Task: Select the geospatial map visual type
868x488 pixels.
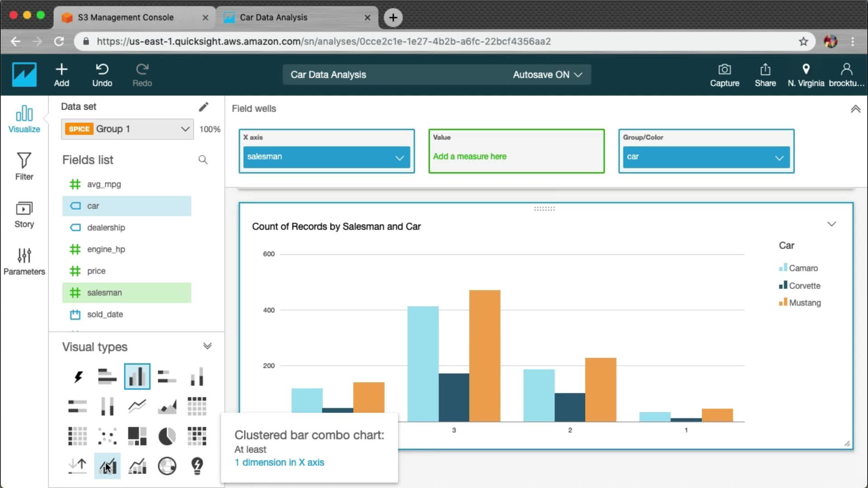Action: [x=167, y=466]
